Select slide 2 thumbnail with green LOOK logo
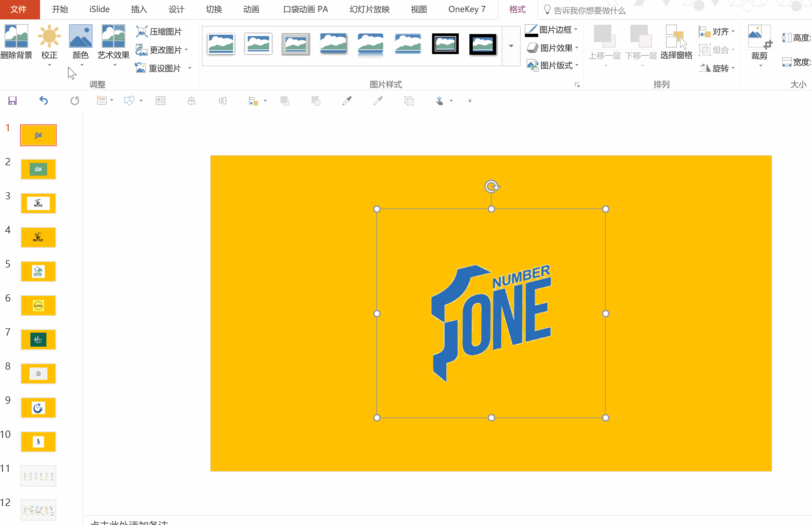The height and width of the screenshot is (525, 812). (x=38, y=169)
